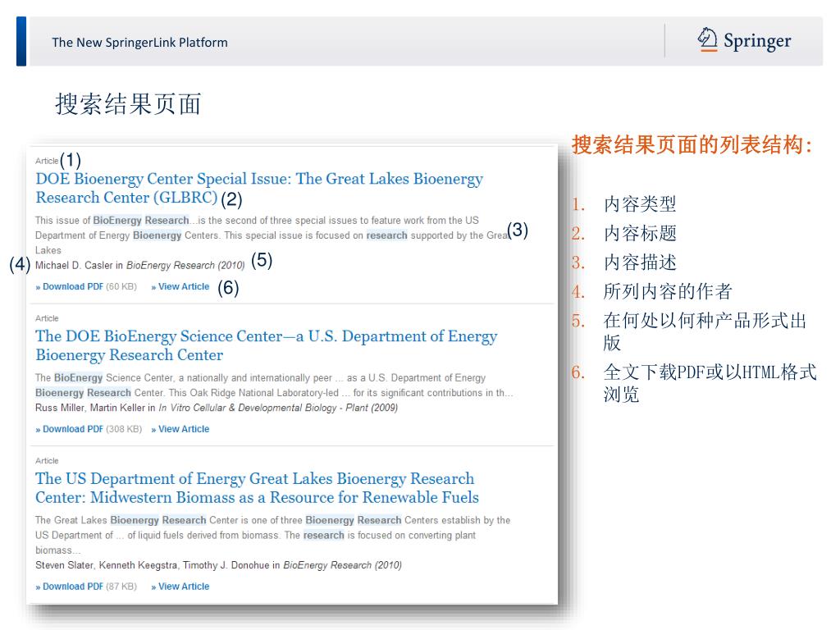
Task: Click list item '内容标题'
Action: (x=640, y=233)
